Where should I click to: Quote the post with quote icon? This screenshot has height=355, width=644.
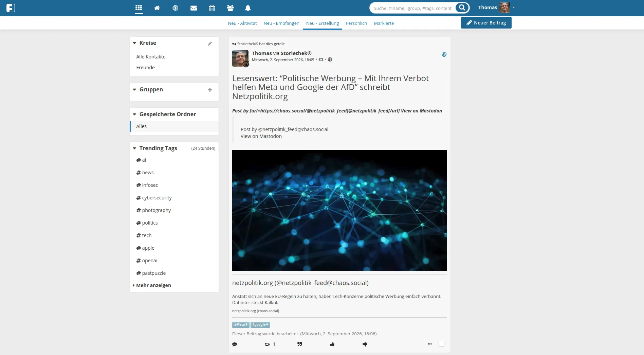pos(299,344)
